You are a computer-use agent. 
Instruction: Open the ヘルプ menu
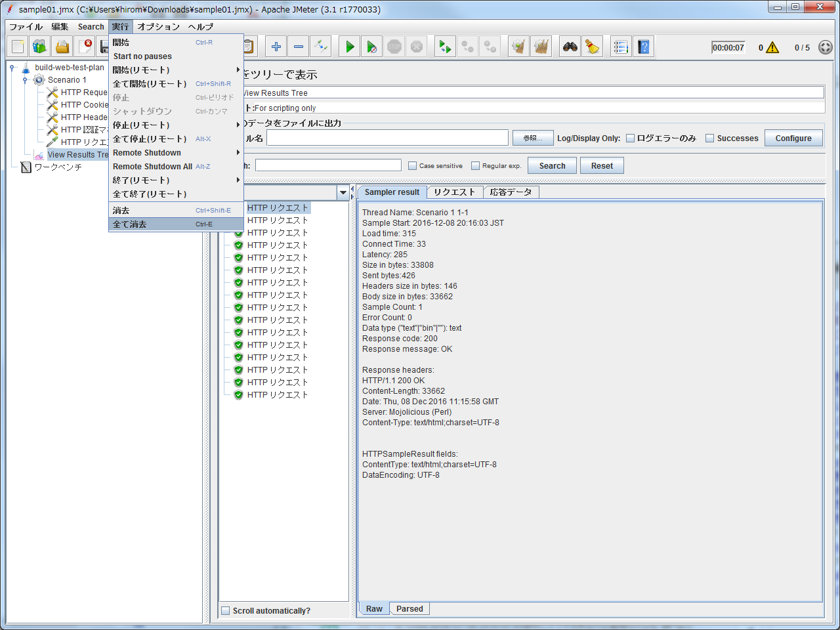[201, 27]
